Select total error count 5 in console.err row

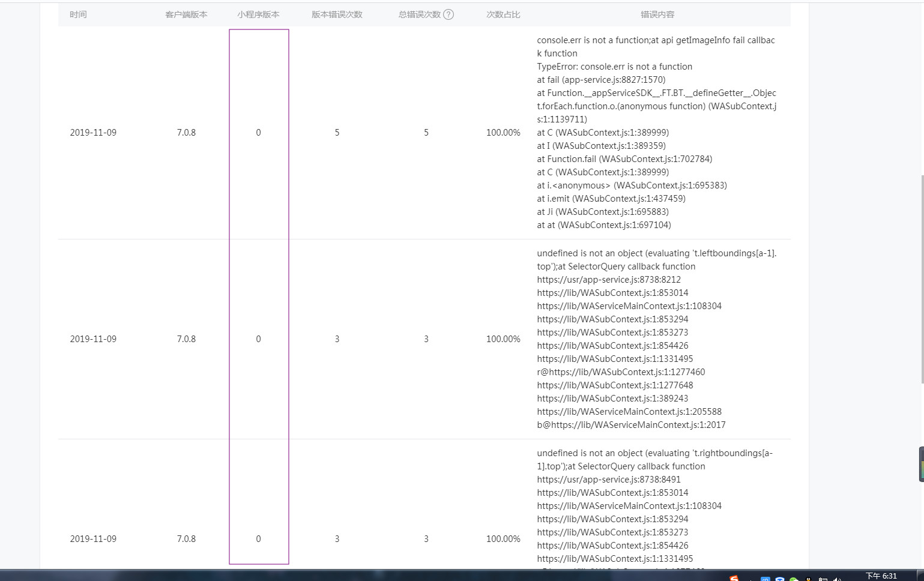[426, 133]
